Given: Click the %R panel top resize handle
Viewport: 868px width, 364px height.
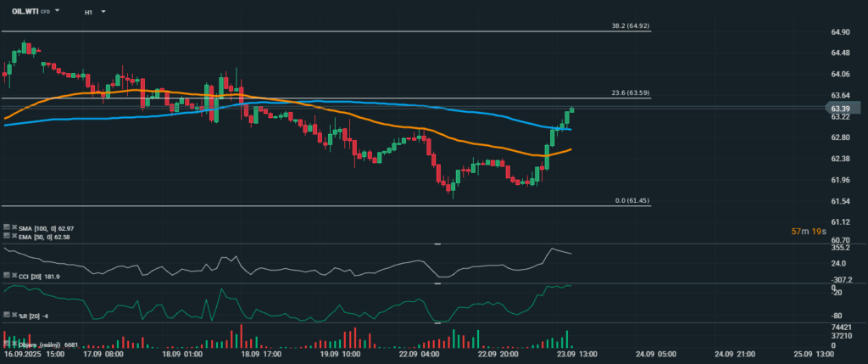Looking at the screenshot, I should (438, 283).
